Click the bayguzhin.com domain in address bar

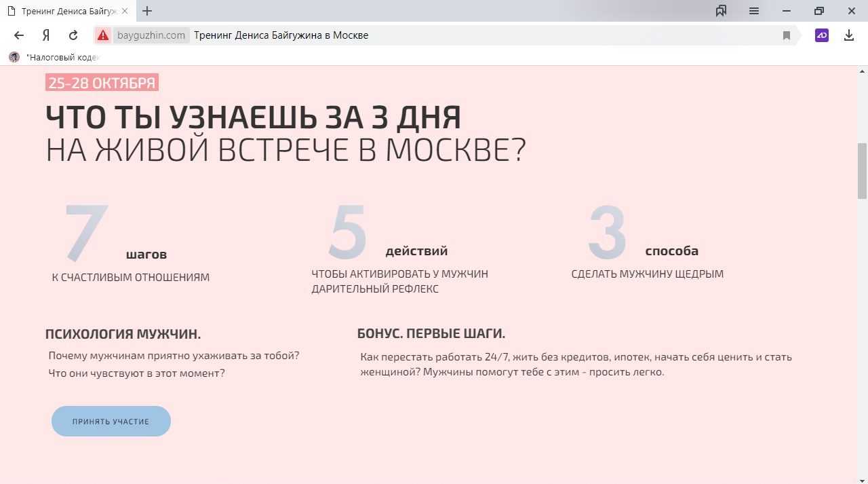pyautogui.click(x=151, y=35)
